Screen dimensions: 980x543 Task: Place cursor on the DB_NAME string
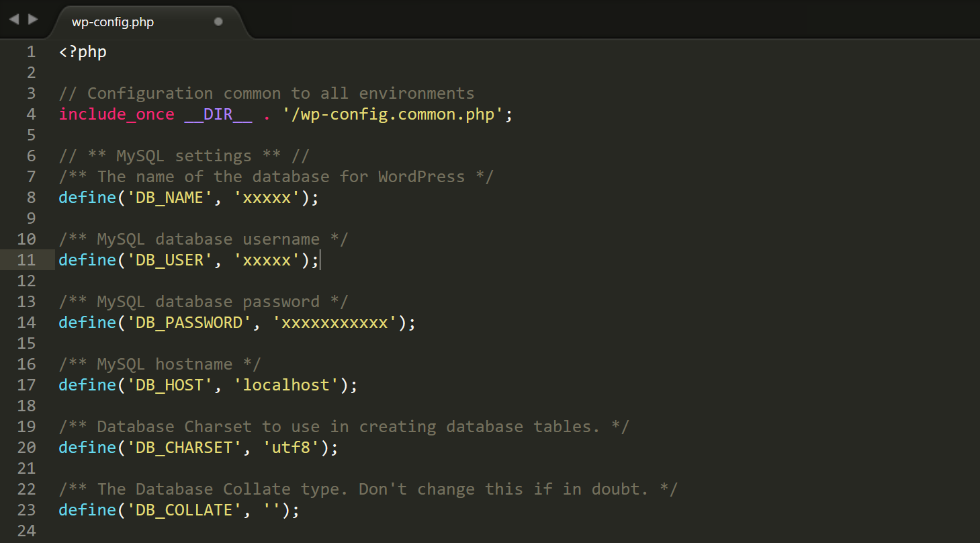click(168, 197)
